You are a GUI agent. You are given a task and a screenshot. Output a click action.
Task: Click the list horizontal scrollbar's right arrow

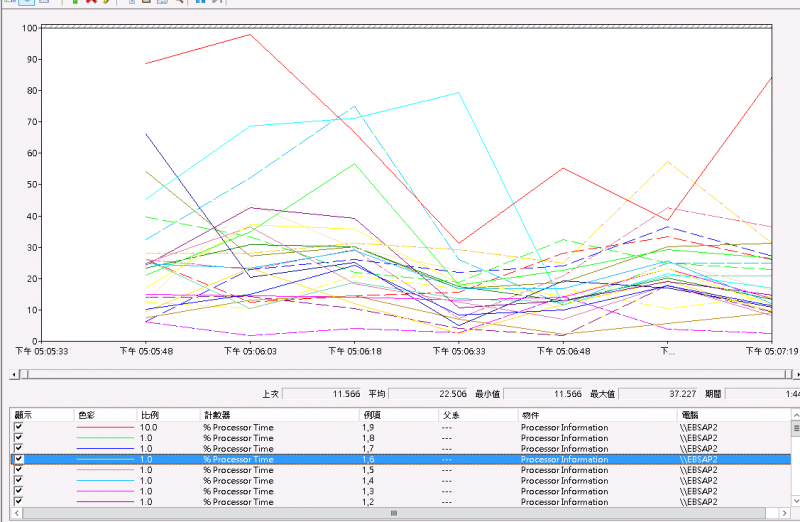[783, 514]
